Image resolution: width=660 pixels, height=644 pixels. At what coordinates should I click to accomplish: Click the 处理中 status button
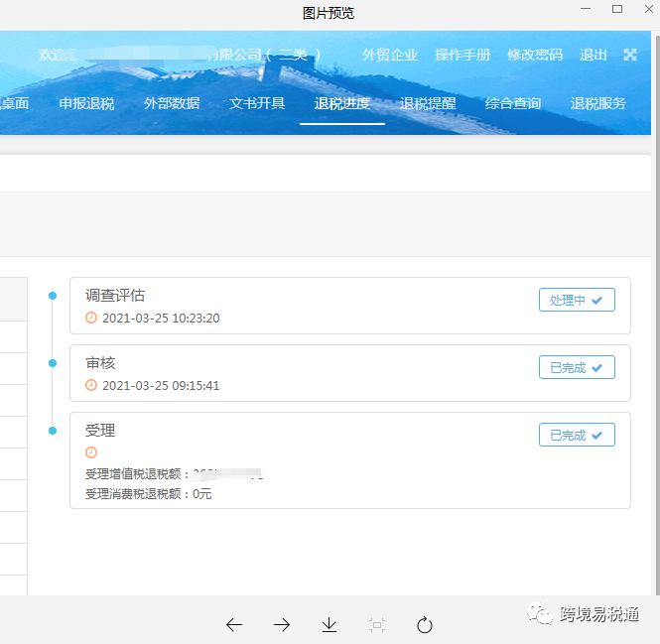pyautogui.click(x=577, y=300)
